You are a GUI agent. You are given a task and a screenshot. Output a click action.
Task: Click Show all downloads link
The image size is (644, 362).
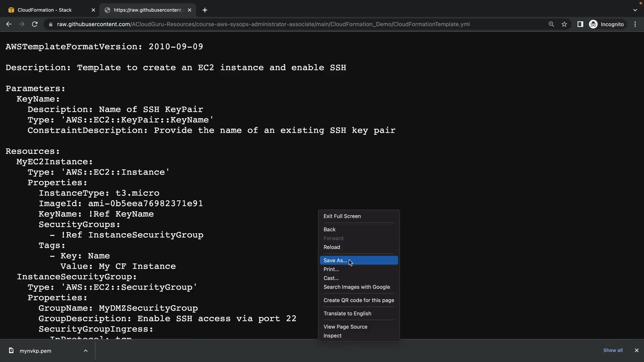[612, 350]
